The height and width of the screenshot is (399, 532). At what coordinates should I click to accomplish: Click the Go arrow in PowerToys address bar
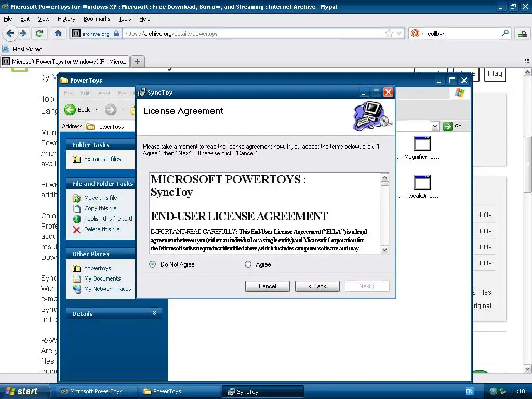[x=448, y=126]
